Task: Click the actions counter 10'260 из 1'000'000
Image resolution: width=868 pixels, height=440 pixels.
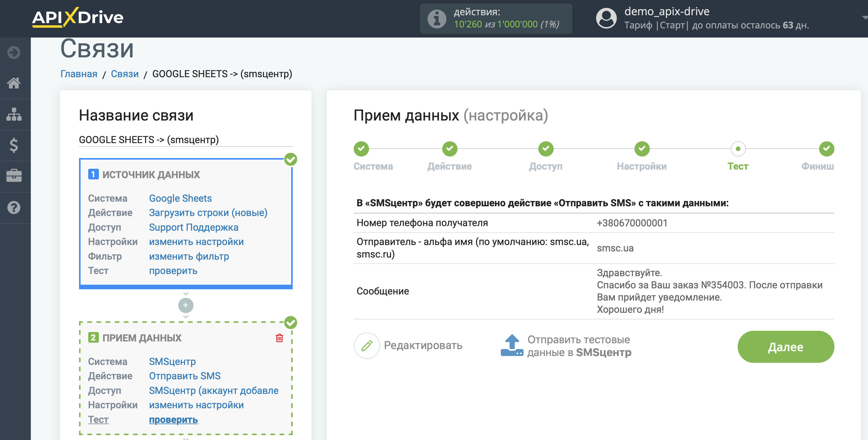Action: (x=506, y=24)
